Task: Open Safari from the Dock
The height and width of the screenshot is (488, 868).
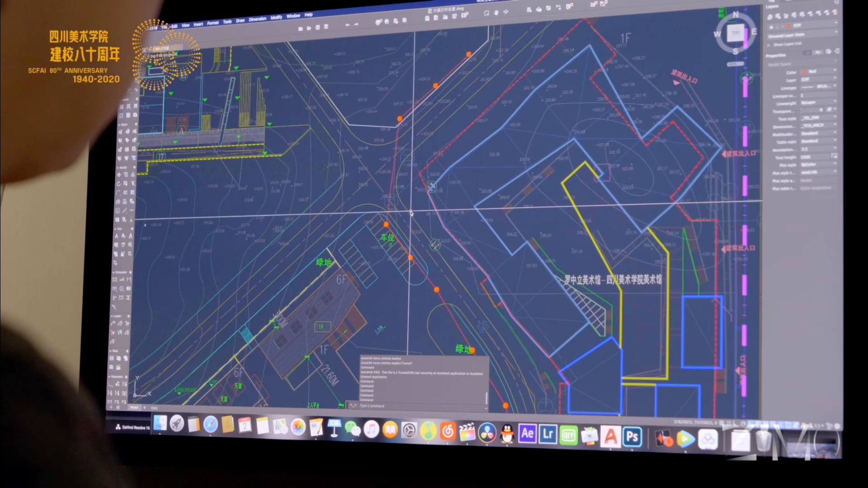Action: pyautogui.click(x=210, y=424)
